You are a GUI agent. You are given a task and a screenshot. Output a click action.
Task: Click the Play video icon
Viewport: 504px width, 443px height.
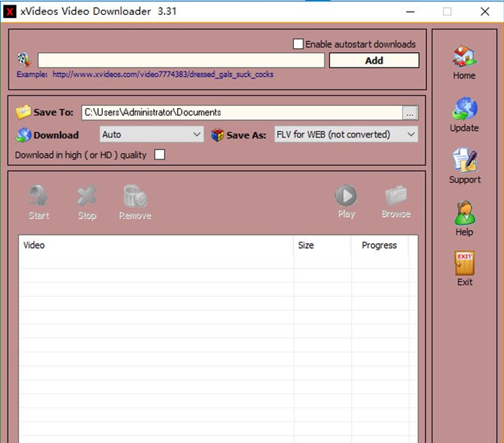click(346, 195)
